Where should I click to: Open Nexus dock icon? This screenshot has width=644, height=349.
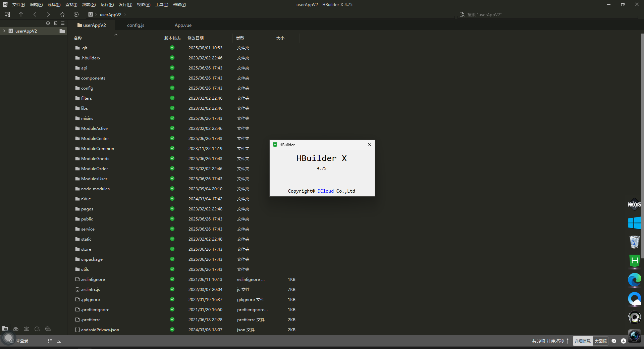tap(634, 204)
